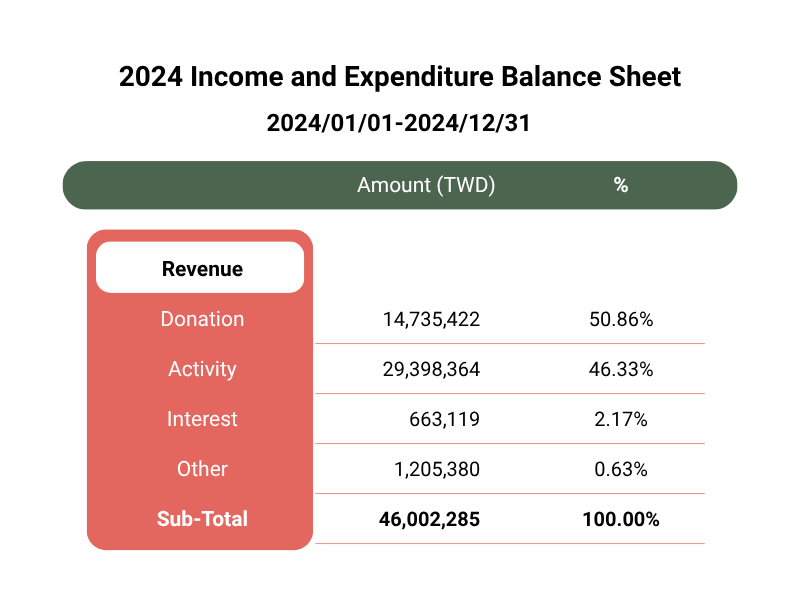
Task: Select the Other row label
Action: click(x=202, y=469)
